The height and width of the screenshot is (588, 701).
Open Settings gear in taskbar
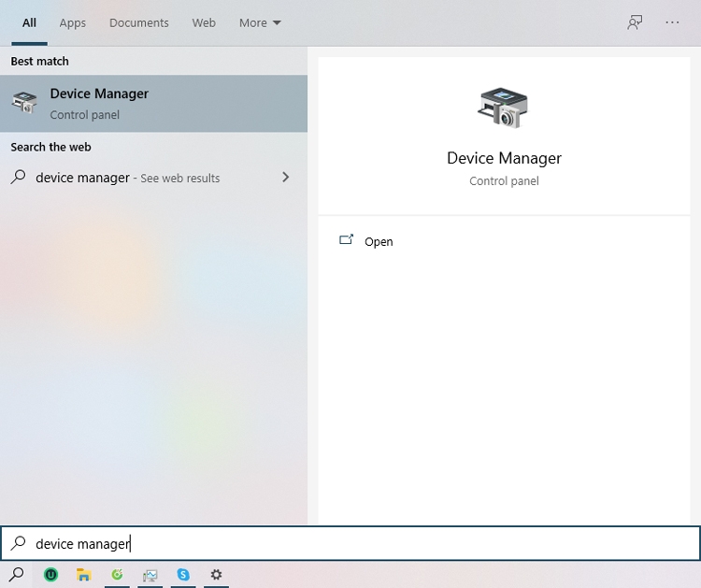(x=217, y=575)
